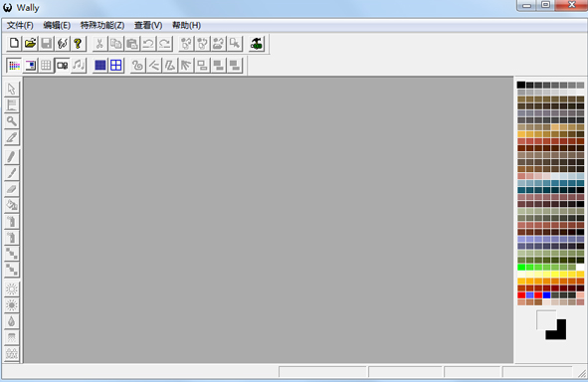Pick the eraser tool in the left toolbar

12,189
